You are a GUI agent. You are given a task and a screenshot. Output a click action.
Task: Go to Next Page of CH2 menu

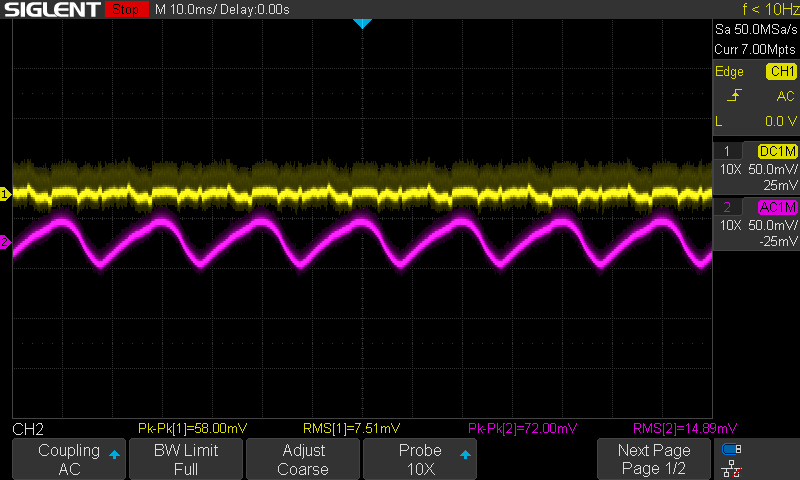654,459
